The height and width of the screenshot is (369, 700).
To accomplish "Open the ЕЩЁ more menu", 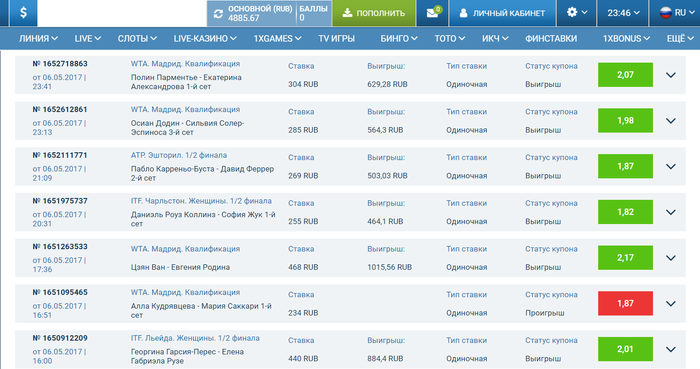I will [x=680, y=39].
